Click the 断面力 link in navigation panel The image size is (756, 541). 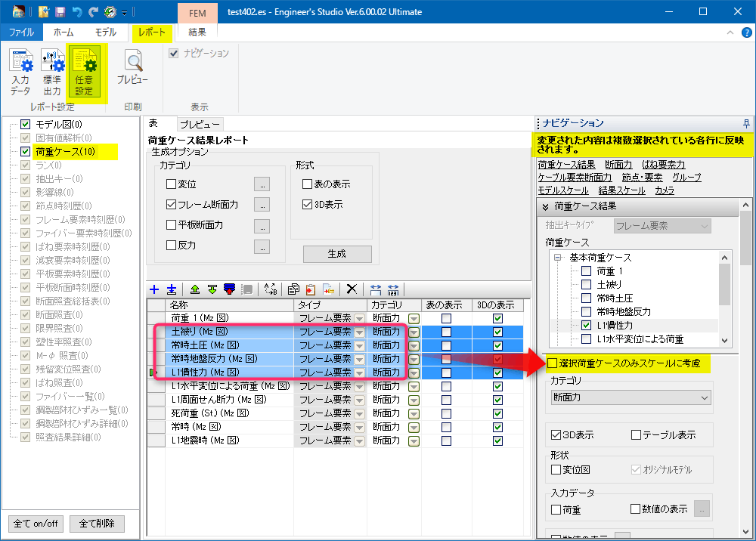pyautogui.click(x=618, y=165)
